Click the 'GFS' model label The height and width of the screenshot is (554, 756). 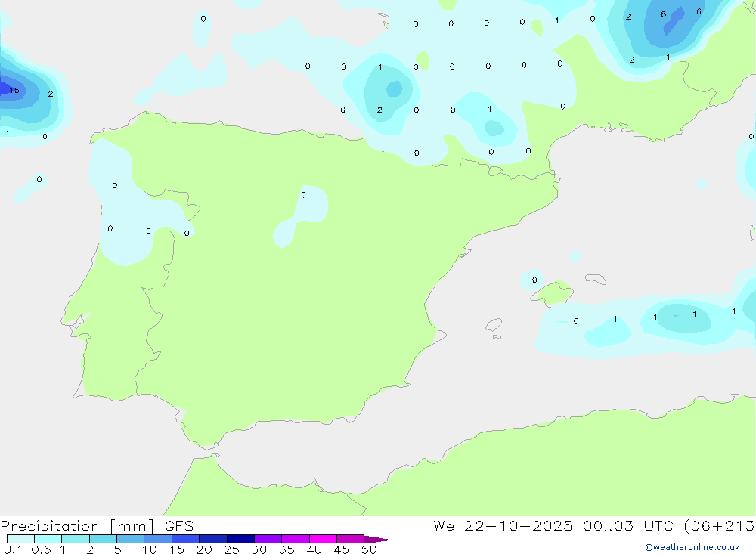pos(179,526)
